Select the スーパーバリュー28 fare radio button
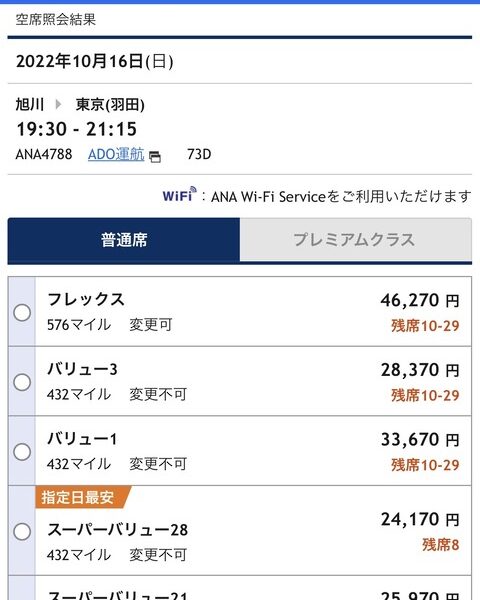 [22, 532]
